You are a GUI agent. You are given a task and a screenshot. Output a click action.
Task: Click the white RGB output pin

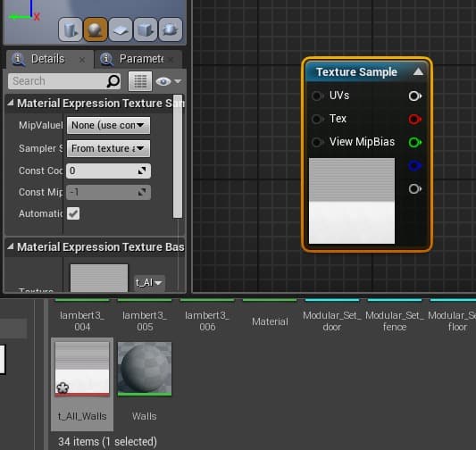tap(414, 96)
